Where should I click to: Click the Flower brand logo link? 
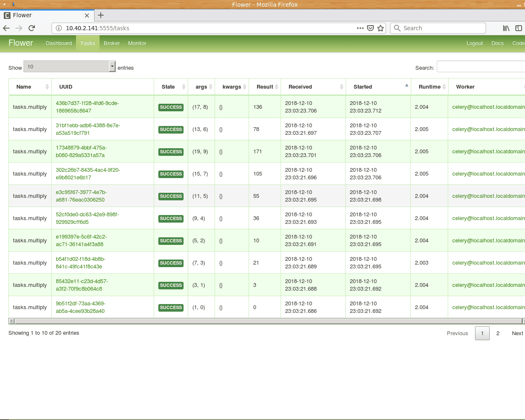pyautogui.click(x=21, y=43)
